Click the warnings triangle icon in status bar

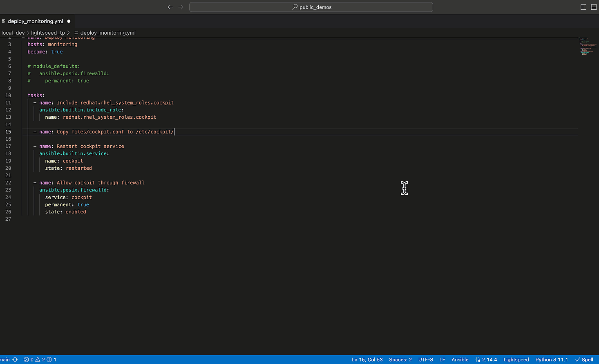38,360
